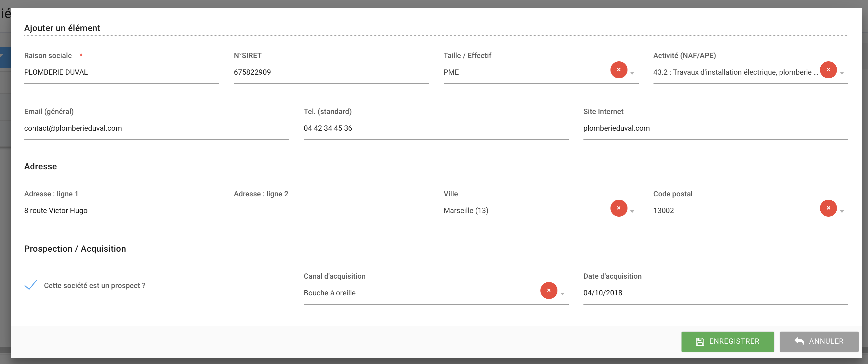Open the Activité (NAF/APE) dropdown arrow
This screenshot has height=364, width=868.
click(x=842, y=73)
